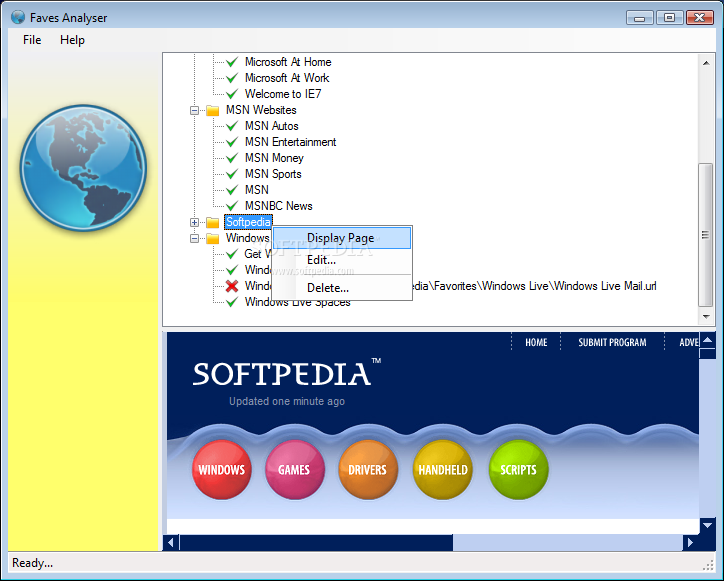Expand the Softpedia folder node
This screenshot has width=724, height=581.
[x=194, y=223]
